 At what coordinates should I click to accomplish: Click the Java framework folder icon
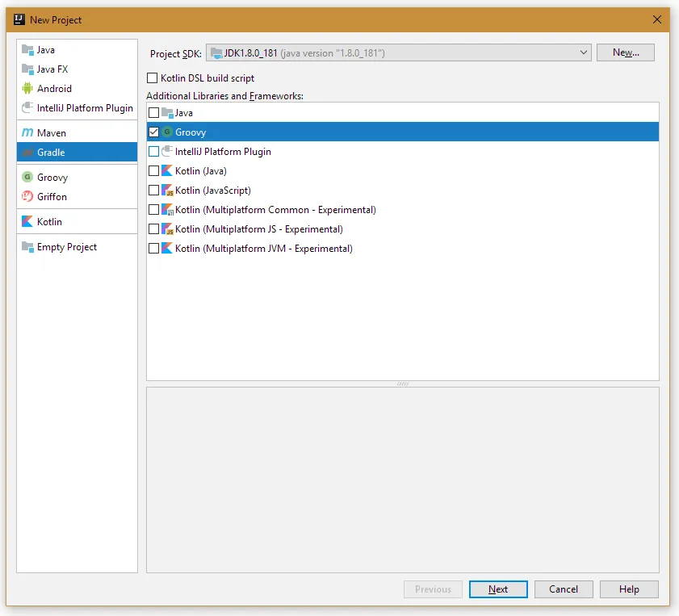click(x=167, y=113)
